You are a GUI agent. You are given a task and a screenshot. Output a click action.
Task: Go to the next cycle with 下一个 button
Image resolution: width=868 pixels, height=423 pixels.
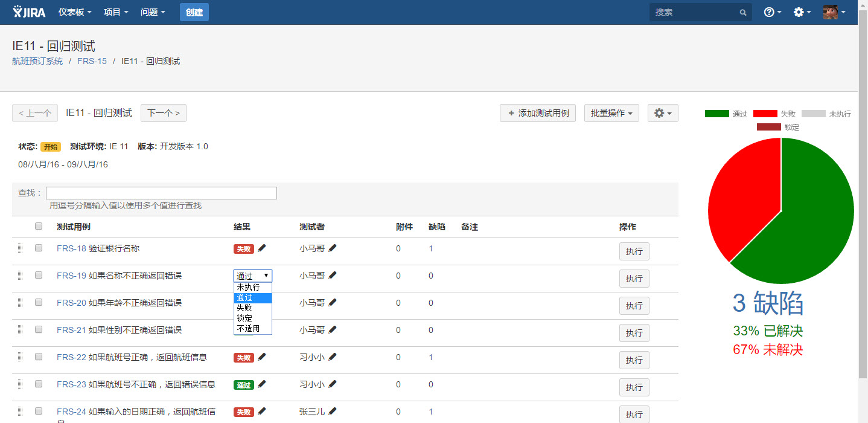click(164, 113)
